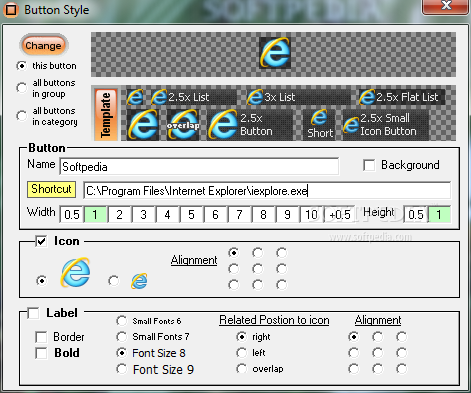The height and width of the screenshot is (393, 471).
Task: Choose the 2.5x Button template
Action: tap(250, 125)
